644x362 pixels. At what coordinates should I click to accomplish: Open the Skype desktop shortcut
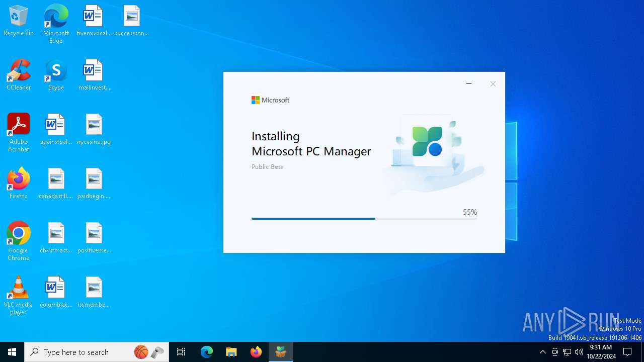click(56, 75)
